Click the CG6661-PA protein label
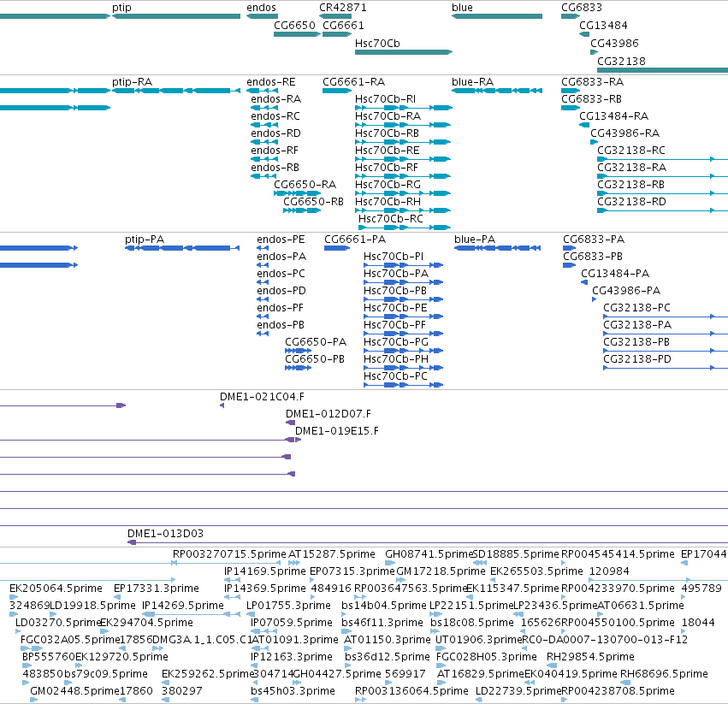The image size is (728, 704). (355, 240)
